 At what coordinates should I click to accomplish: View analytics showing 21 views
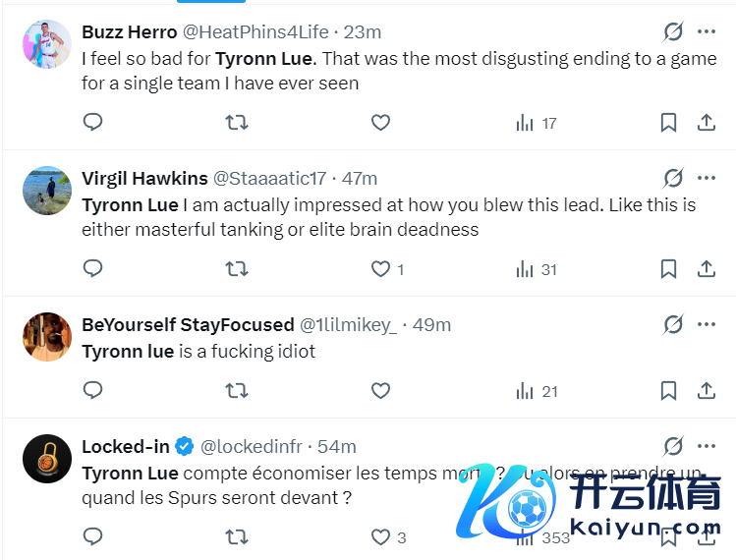537,391
